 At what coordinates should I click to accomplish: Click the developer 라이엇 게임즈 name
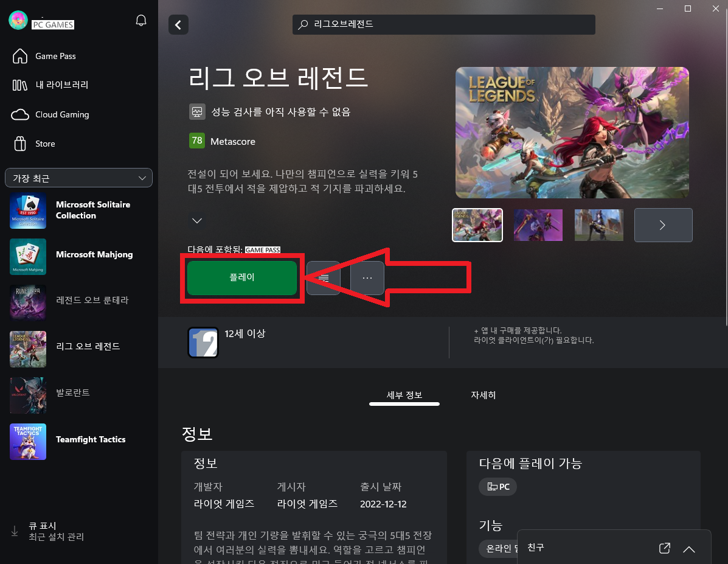tap(224, 504)
